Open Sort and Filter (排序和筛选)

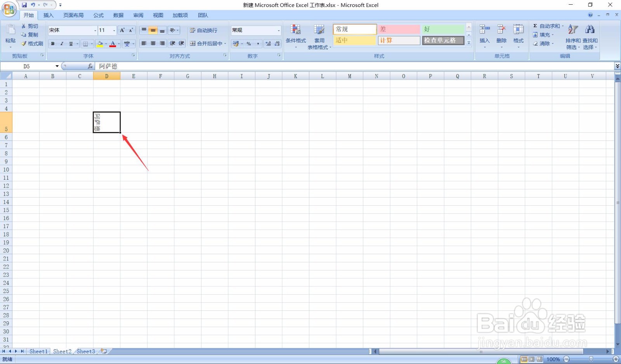click(573, 36)
